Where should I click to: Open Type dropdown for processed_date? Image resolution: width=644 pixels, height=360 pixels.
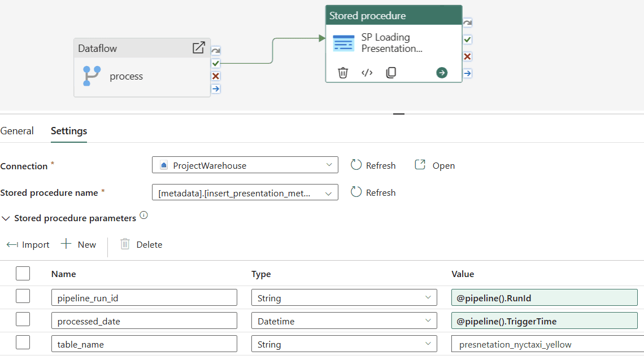(344, 321)
